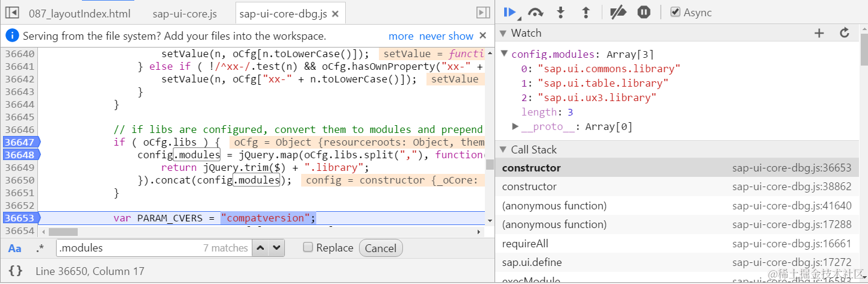Click the comment on line 36646
Viewport: 868px width, 284px height.
[298, 129]
